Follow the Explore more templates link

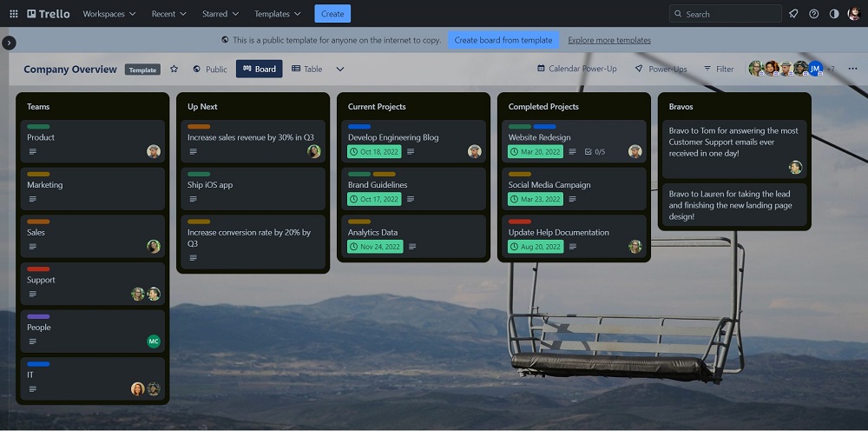coord(609,40)
